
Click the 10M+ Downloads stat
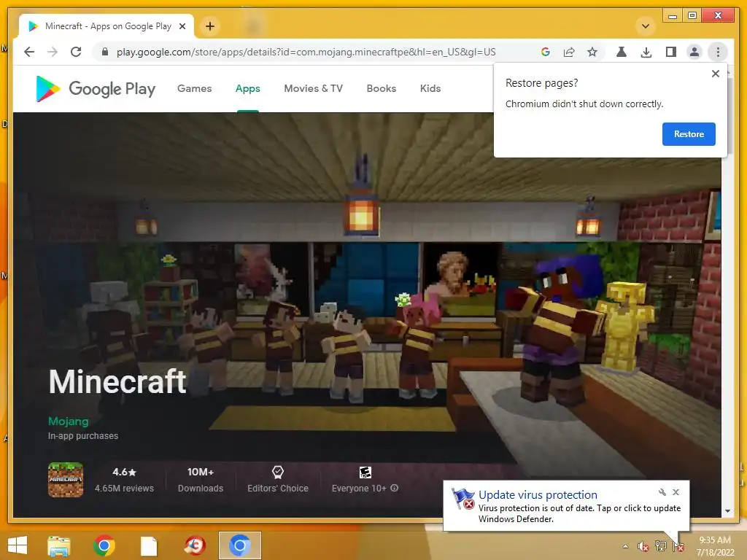201,480
